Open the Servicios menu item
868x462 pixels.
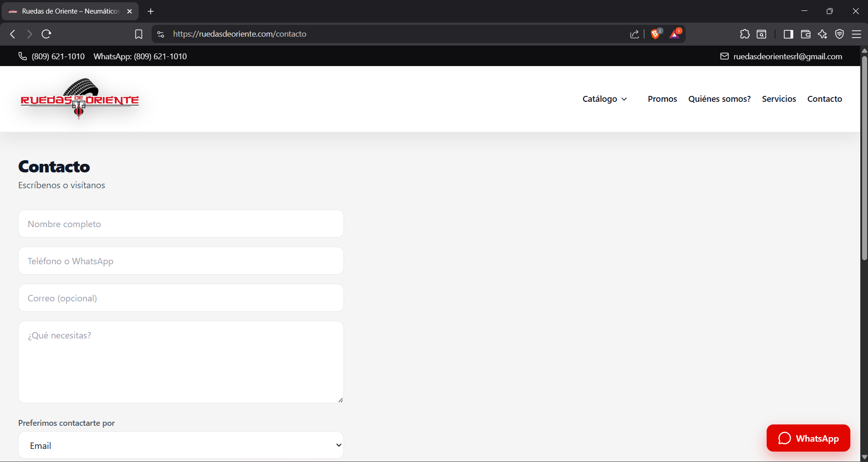point(778,99)
